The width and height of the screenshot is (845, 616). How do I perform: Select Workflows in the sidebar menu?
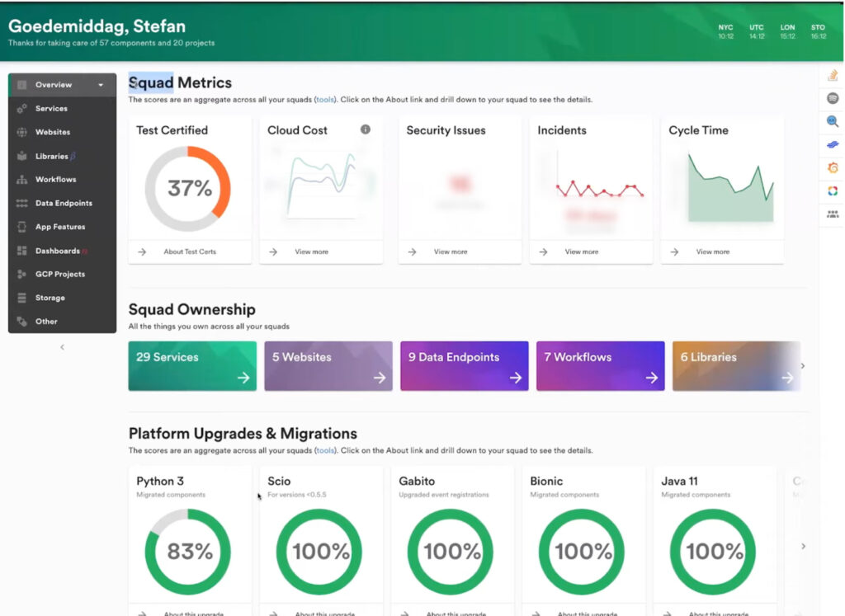point(55,179)
